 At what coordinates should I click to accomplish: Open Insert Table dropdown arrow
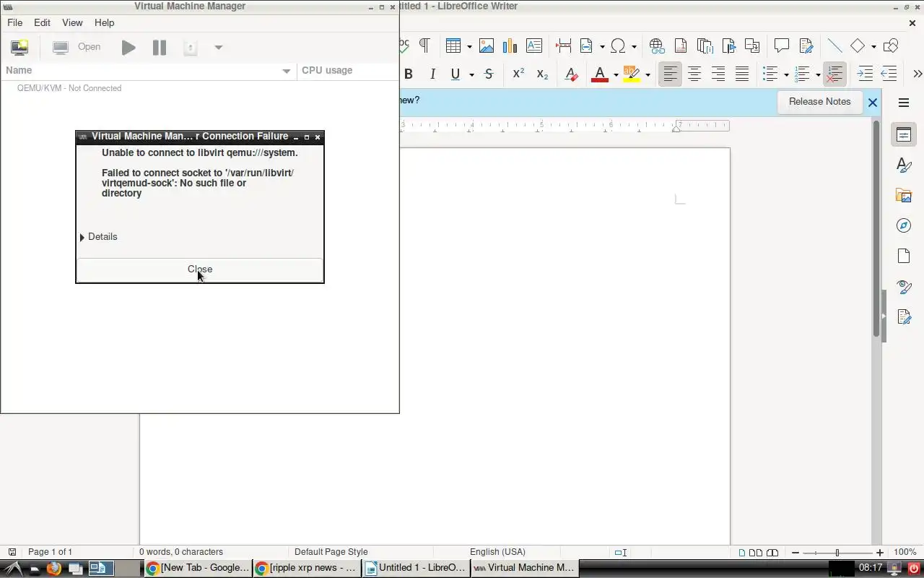[469, 46]
